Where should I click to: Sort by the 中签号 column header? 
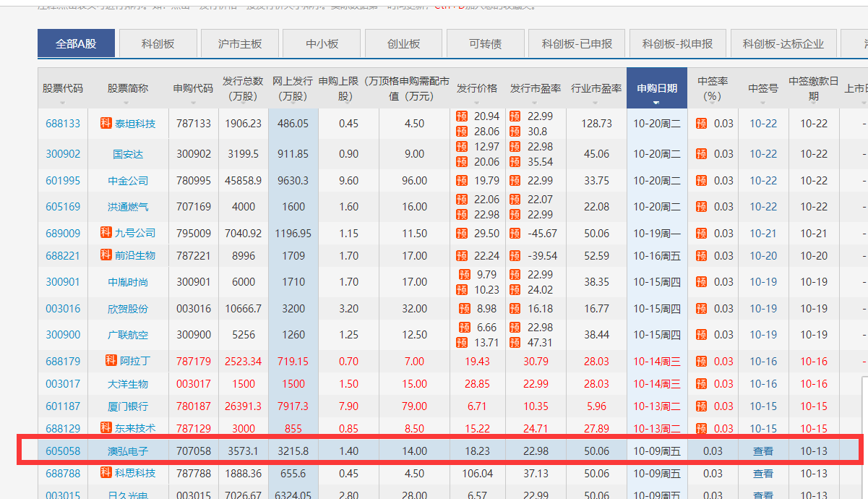point(763,88)
